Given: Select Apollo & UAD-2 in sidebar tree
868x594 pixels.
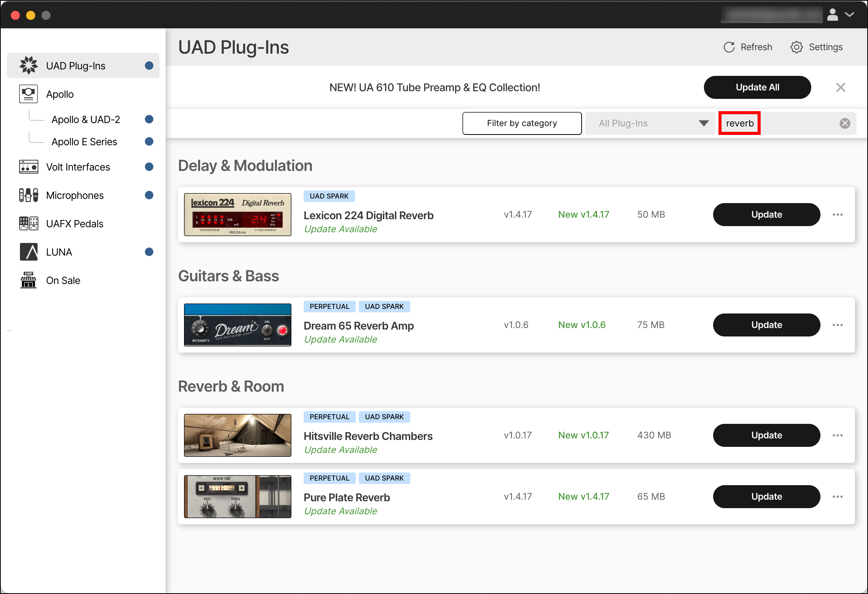Looking at the screenshot, I should (x=86, y=120).
